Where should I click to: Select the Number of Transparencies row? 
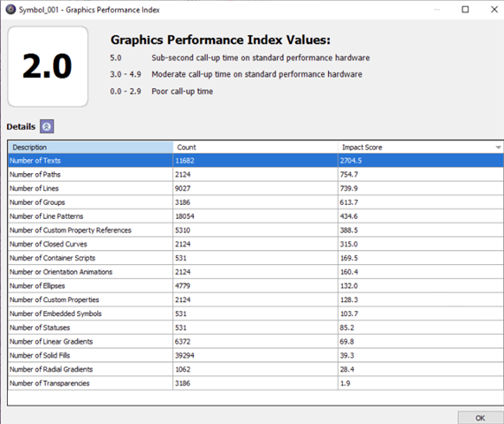256,383
